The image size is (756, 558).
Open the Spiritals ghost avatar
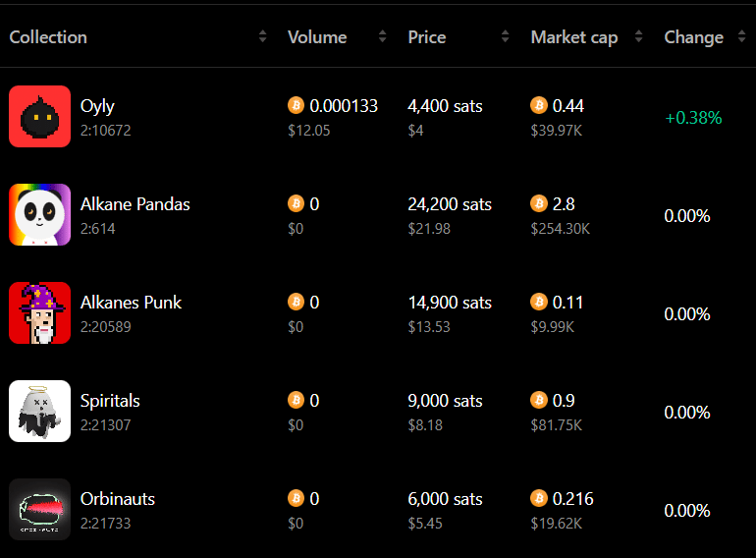pos(39,411)
